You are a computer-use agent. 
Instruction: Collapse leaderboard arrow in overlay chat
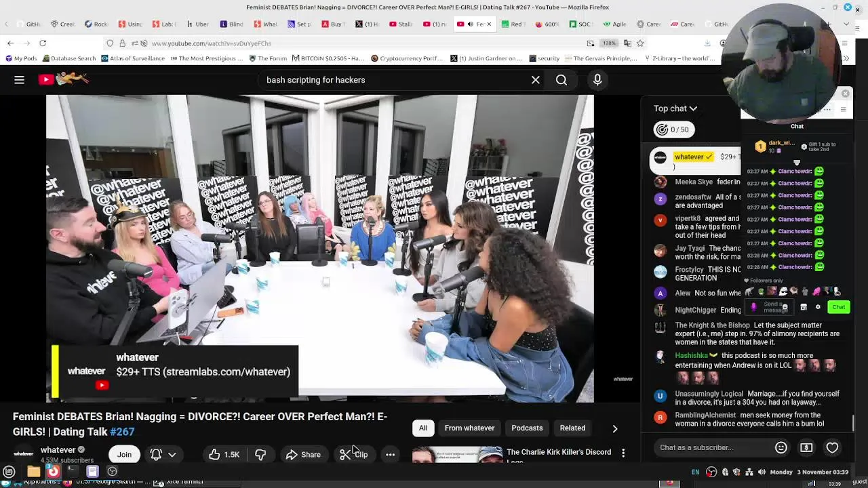click(x=797, y=163)
